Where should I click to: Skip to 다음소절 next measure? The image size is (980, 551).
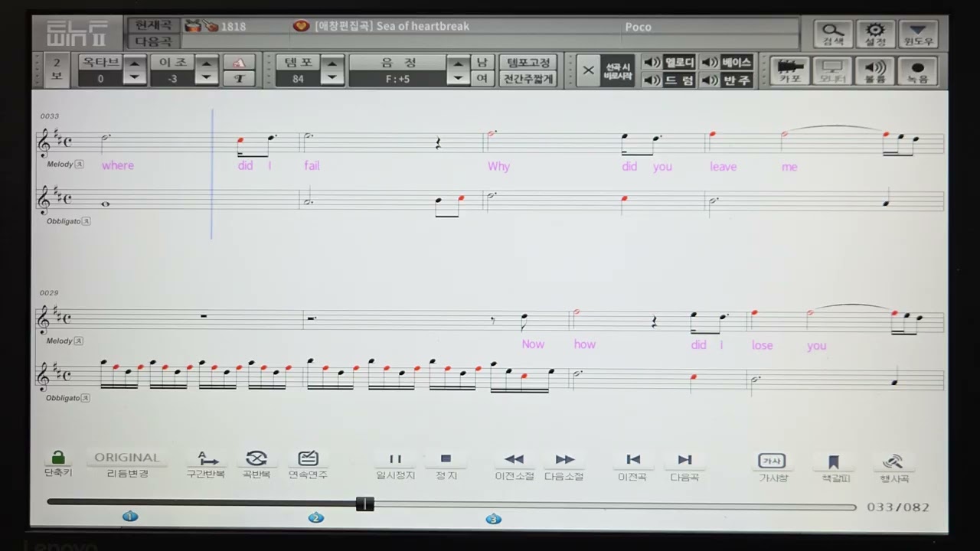click(564, 465)
